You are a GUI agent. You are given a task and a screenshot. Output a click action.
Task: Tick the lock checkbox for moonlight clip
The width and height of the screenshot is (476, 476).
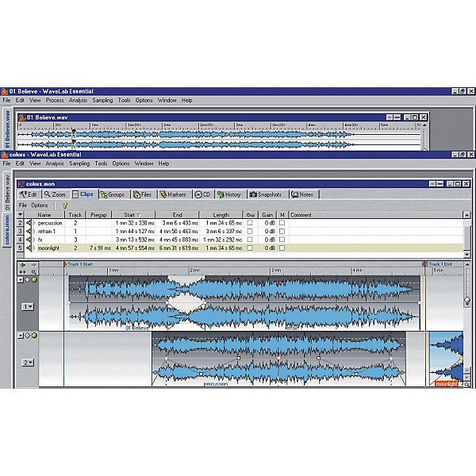click(250, 248)
